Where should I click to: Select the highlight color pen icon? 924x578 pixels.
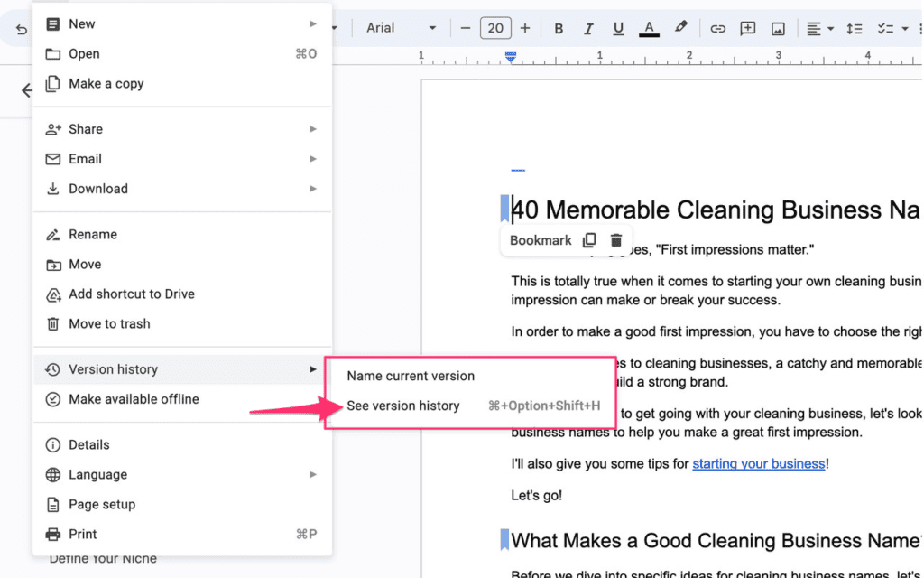681,28
